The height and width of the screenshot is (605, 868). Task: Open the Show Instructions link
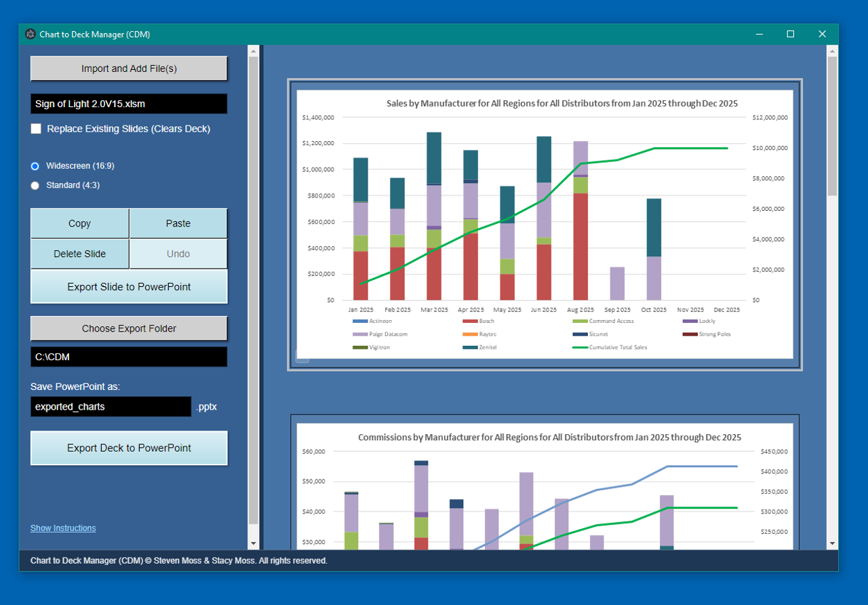[63, 528]
